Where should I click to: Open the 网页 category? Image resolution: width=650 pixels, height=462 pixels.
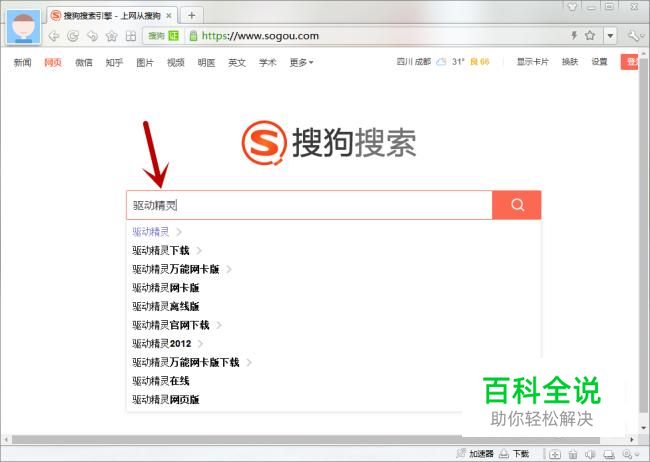(53, 63)
